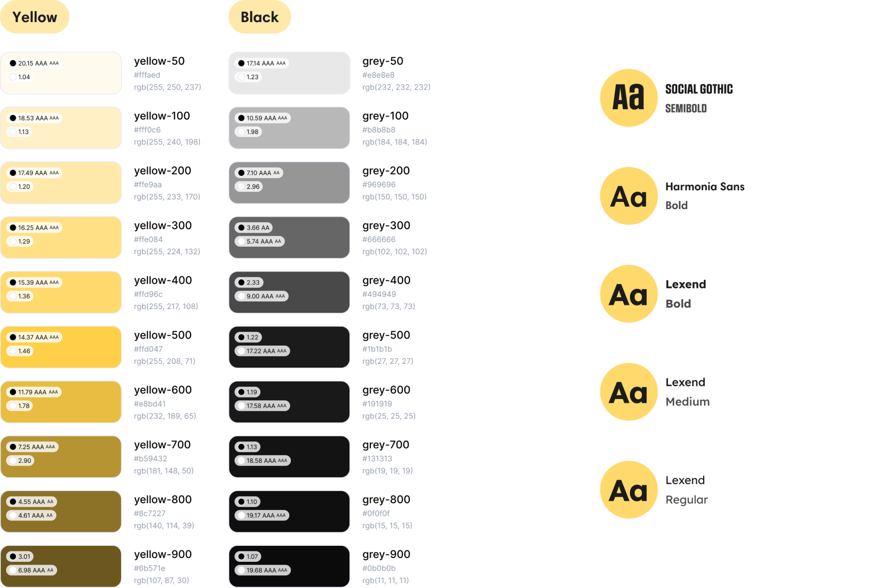The width and height of the screenshot is (894, 588).
Task: Click the #8c7227 hex code text
Action: (x=150, y=513)
